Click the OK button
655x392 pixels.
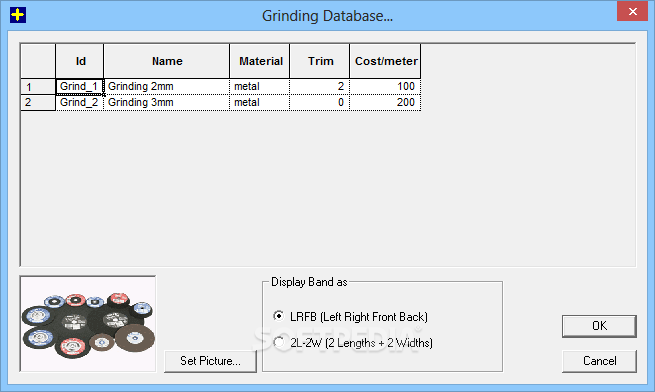click(599, 326)
